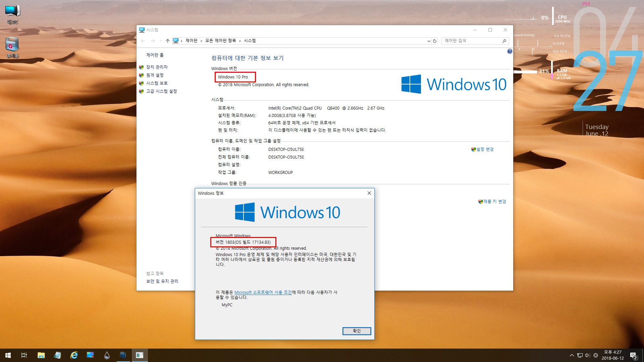Click the gray X tray icon

pyautogui.click(x=596, y=355)
